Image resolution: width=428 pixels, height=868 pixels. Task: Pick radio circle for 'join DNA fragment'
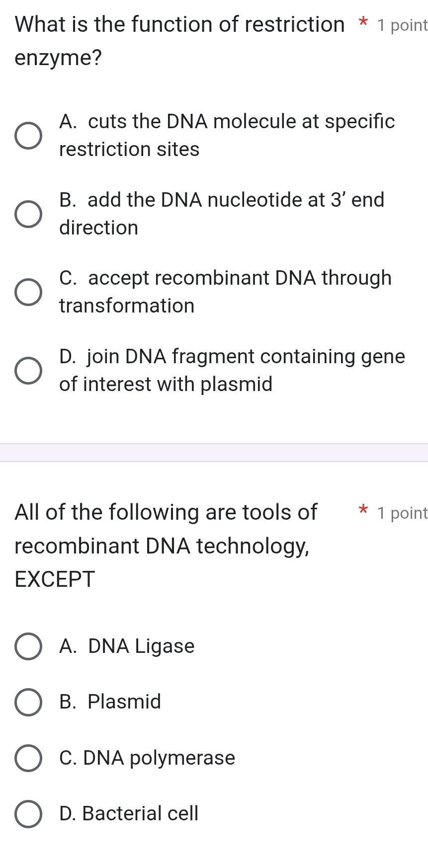[28, 371]
